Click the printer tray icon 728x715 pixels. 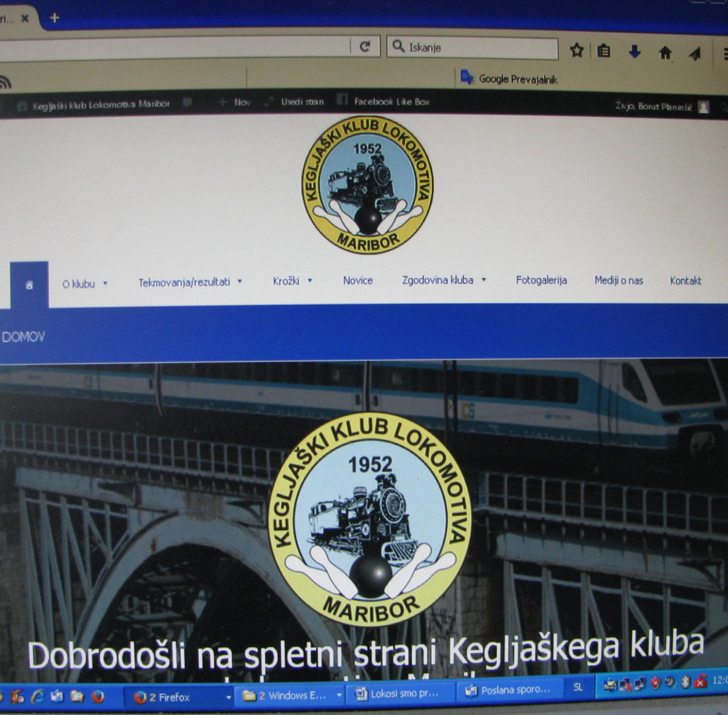click(610, 685)
